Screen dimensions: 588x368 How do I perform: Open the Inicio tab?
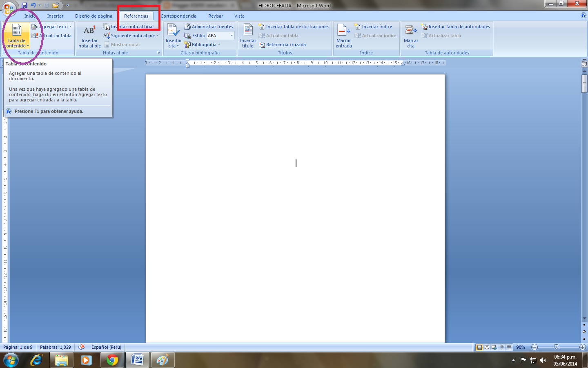pyautogui.click(x=30, y=16)
